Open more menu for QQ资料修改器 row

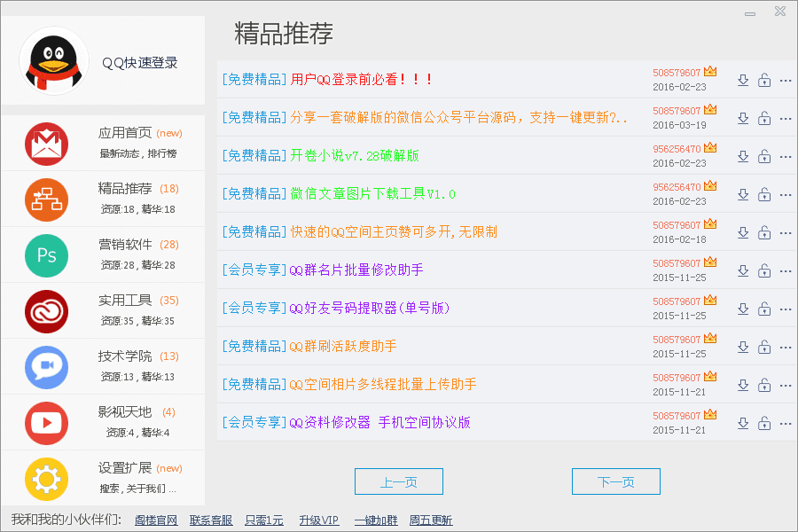click(x=785, y=423)
